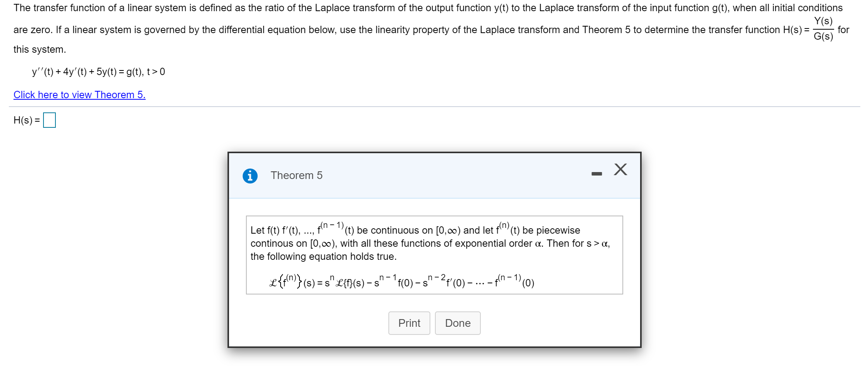The height and width of the screenshot is (383, 868).
Task: Select the H(s) = label
Action: pyautogui.click(x=25, y=120)
